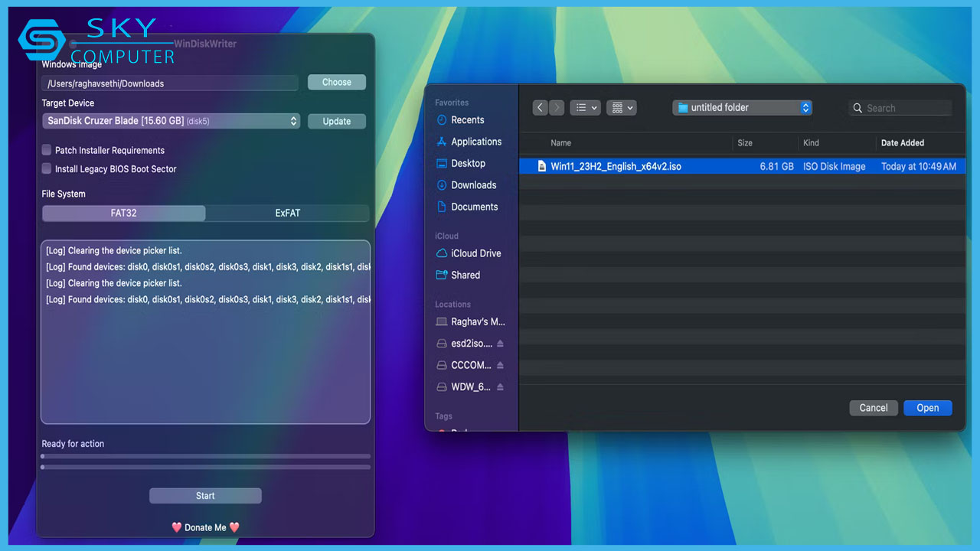This screenshot has width=980, height=551.
Task: Click the Downloads arrow icon in sidebar
Action: [x=442, y=185]
